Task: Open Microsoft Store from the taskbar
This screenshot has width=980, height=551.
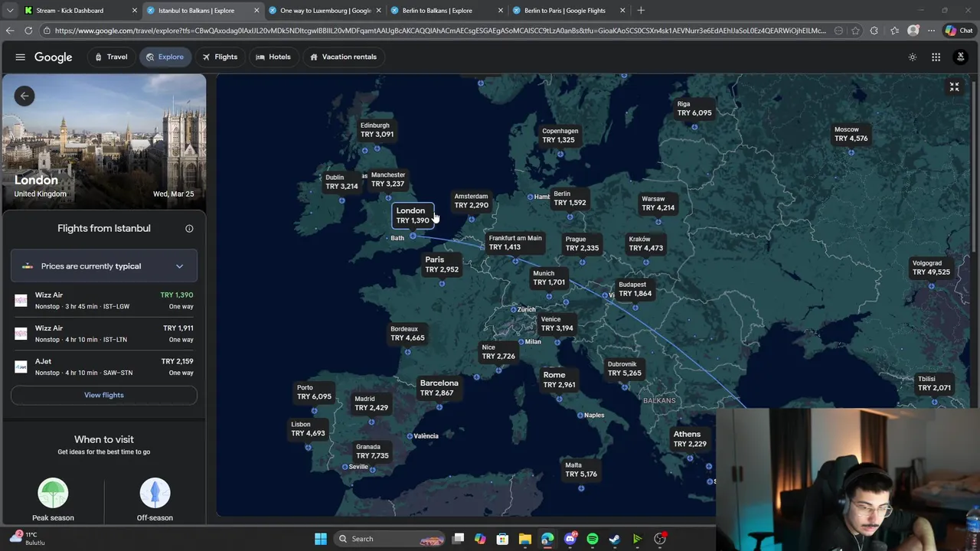Action: [x=502, y=539]
